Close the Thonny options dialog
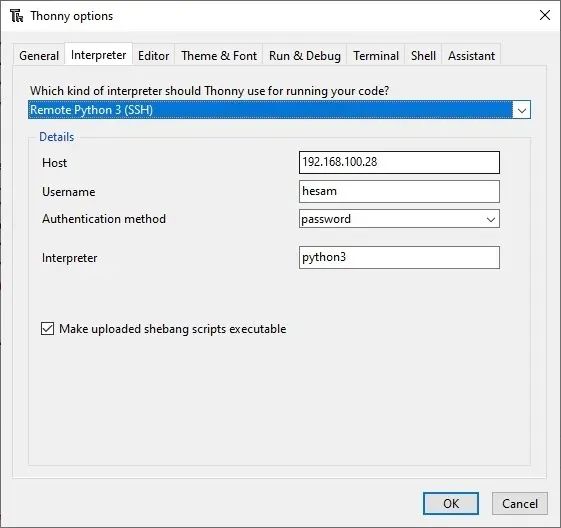Screen dimensions: 561x528 pyautogui.click(x=545, y=15)
